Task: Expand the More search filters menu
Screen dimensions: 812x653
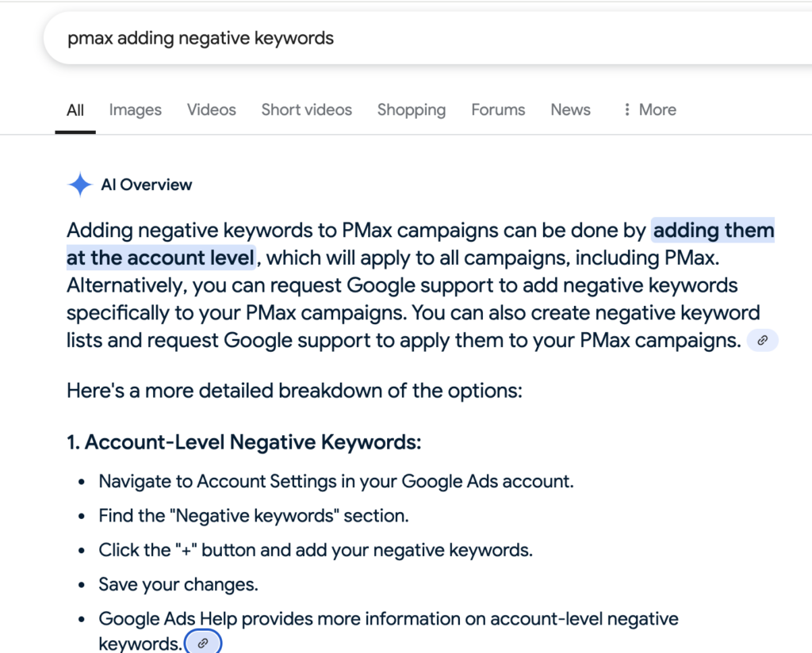Action: [x=650, y=110]
